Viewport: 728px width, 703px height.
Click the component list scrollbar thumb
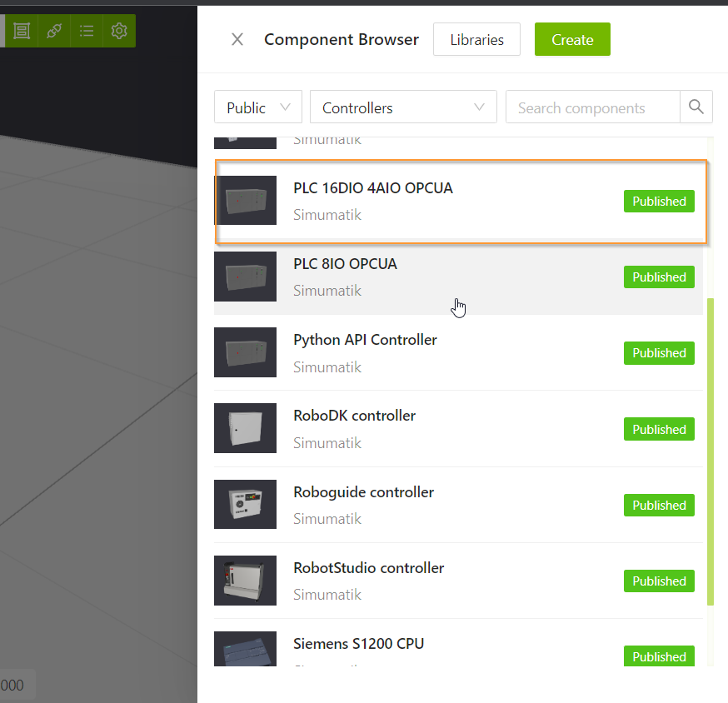pyautogui.click(x=710, y=451)
